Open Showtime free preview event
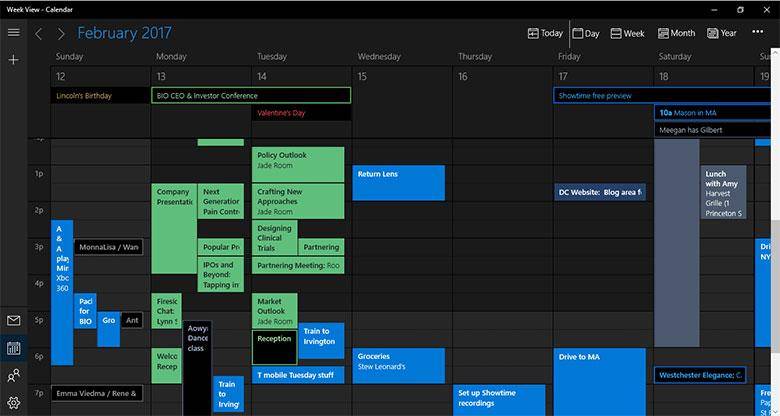This screenshot has width=780, height=416. pos(663,96)
